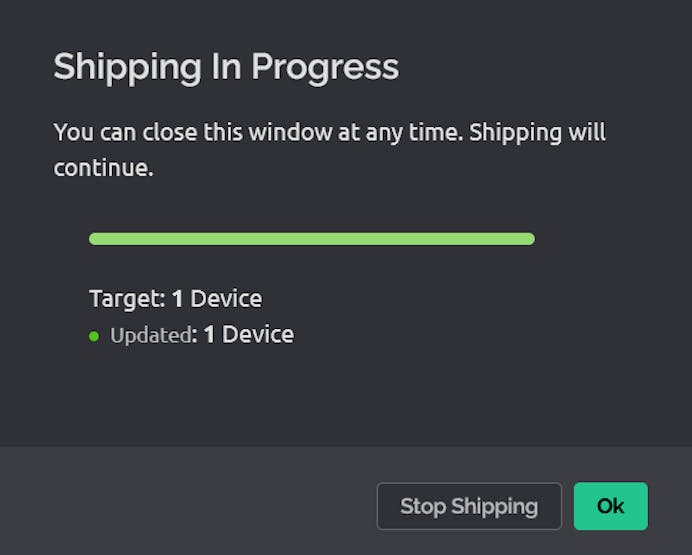Screen dimensions: 692x555
Task: Click the green shipping progress bar
Action: click(x=311, y=239)
